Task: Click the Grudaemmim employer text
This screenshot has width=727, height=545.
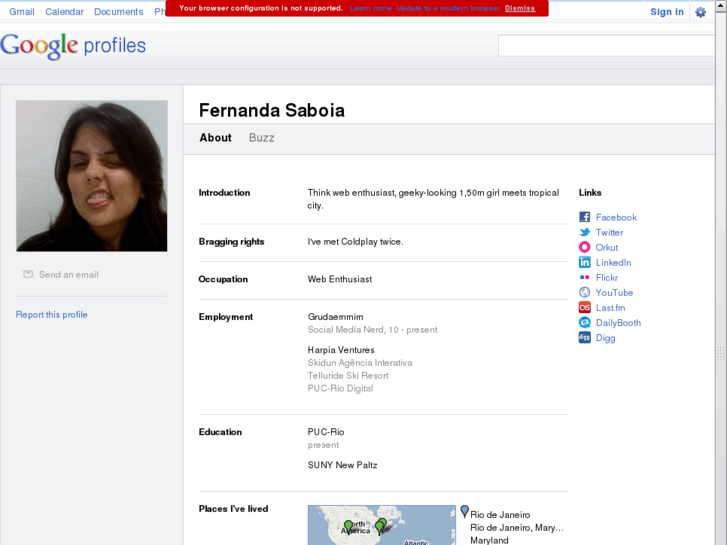Action: tap(336, 317)
